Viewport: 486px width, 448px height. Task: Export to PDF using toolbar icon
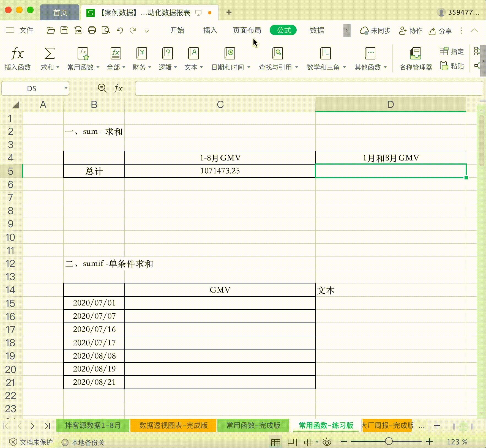click(x=78, y=30)
